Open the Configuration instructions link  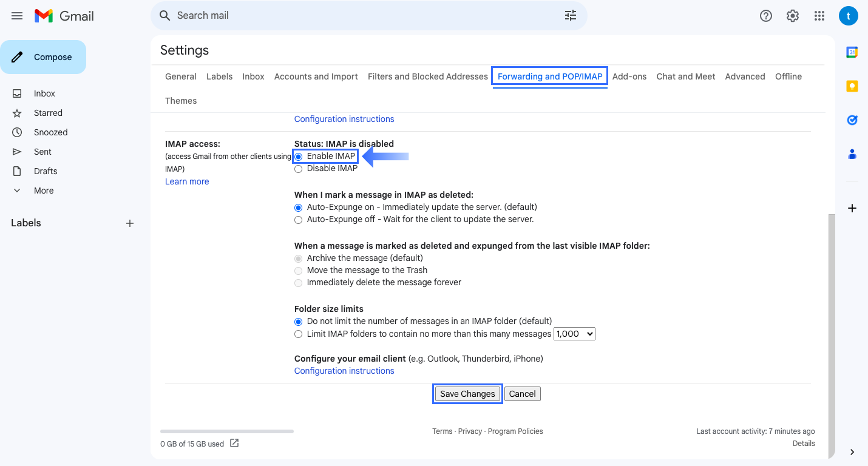click(x=344, y=370)
